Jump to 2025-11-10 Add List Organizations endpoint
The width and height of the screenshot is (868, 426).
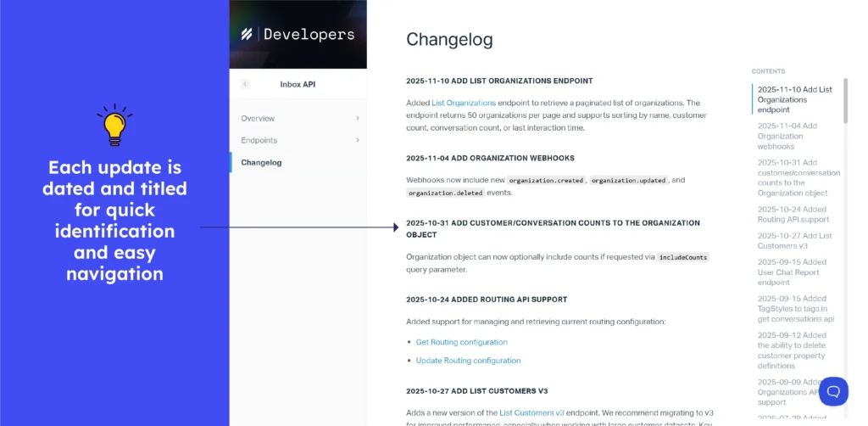click(795, 100)
